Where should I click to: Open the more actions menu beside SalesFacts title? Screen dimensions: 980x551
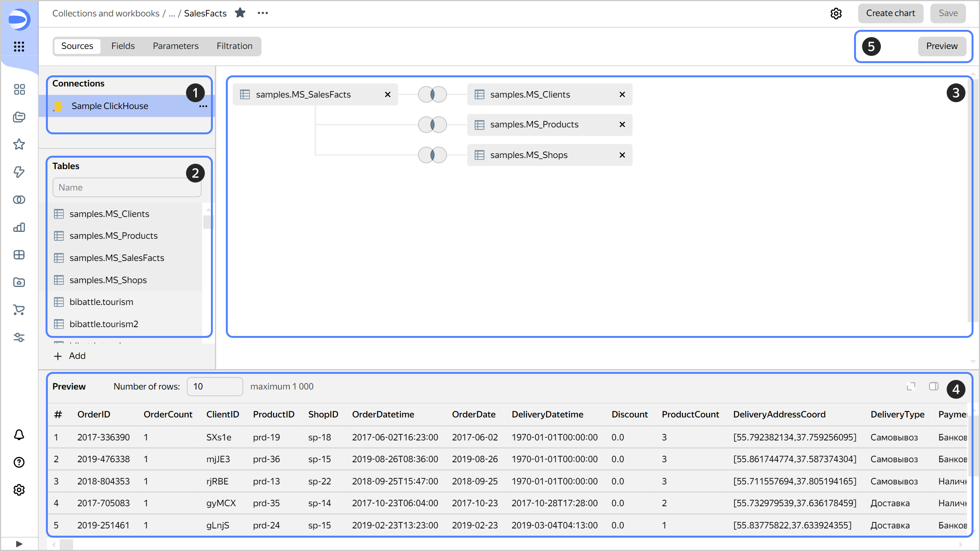(263, 13)
